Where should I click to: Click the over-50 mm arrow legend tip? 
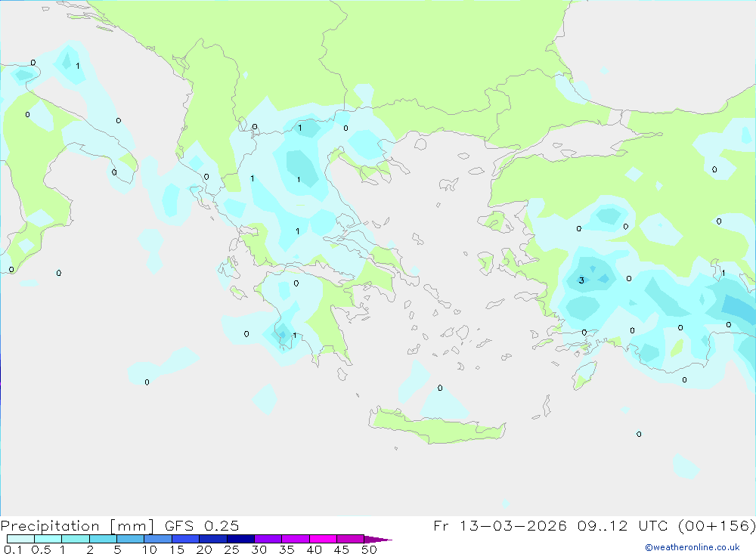point(378,540)
